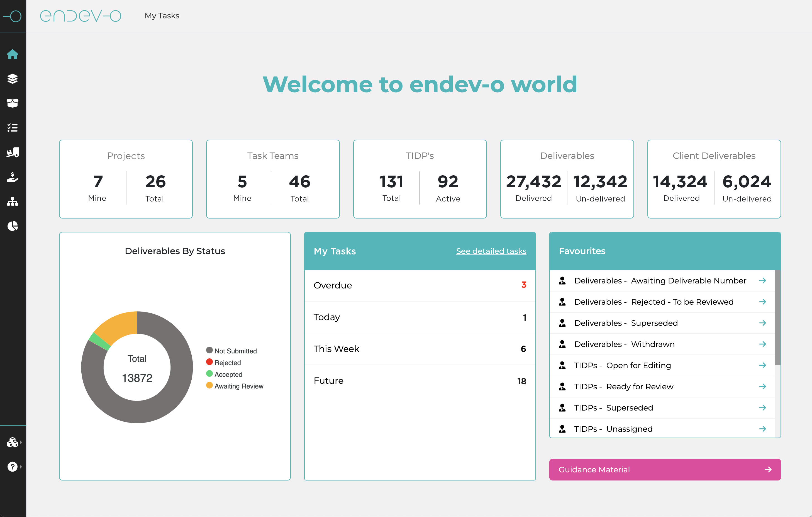
Task: Open My Tasks in top navigation
Action: 162,16
